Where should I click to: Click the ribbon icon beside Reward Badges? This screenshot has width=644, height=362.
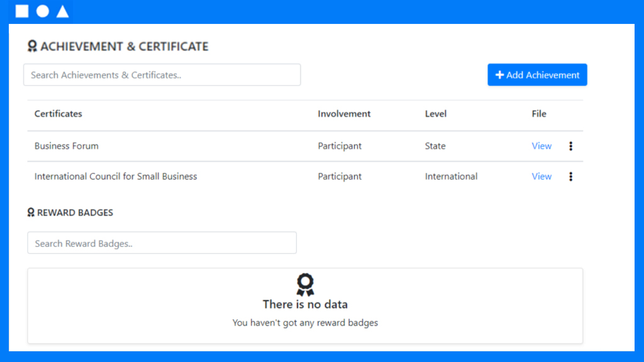coord(31,212)
